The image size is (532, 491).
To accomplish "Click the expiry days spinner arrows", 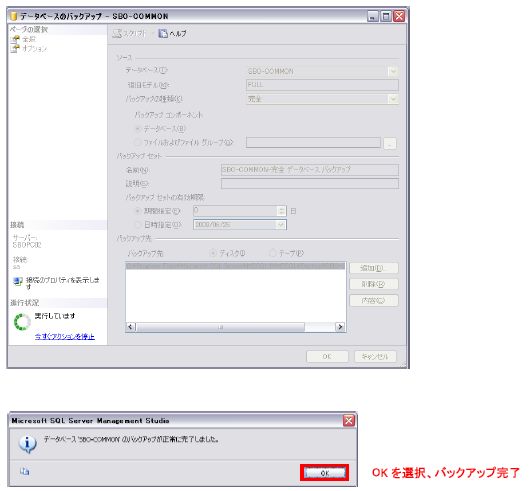I will pyautogui.click(x=281, y=211).
